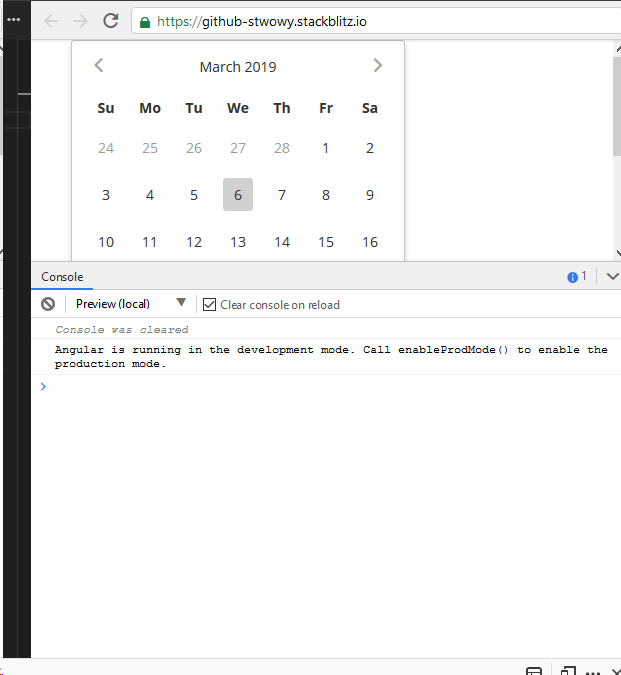Select March 1 in the calendar
Screen dimensions: 621x675
coord(326,148)
